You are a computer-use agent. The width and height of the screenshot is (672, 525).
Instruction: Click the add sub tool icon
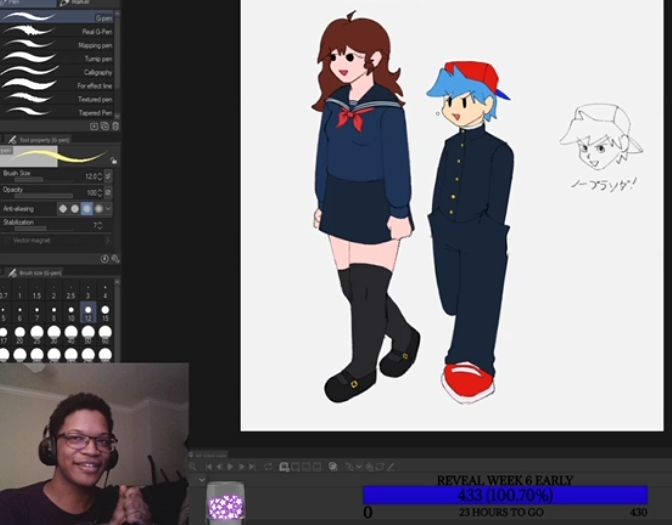tap(94, 126)
